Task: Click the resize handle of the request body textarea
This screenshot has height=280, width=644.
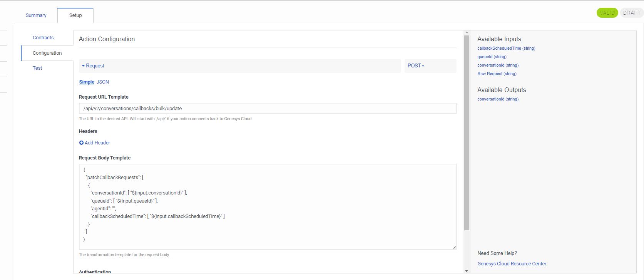Action: (x=454, y=248)
